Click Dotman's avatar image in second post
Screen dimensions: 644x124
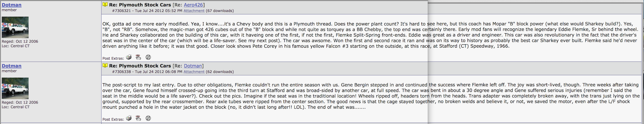(x=15, y=88)
